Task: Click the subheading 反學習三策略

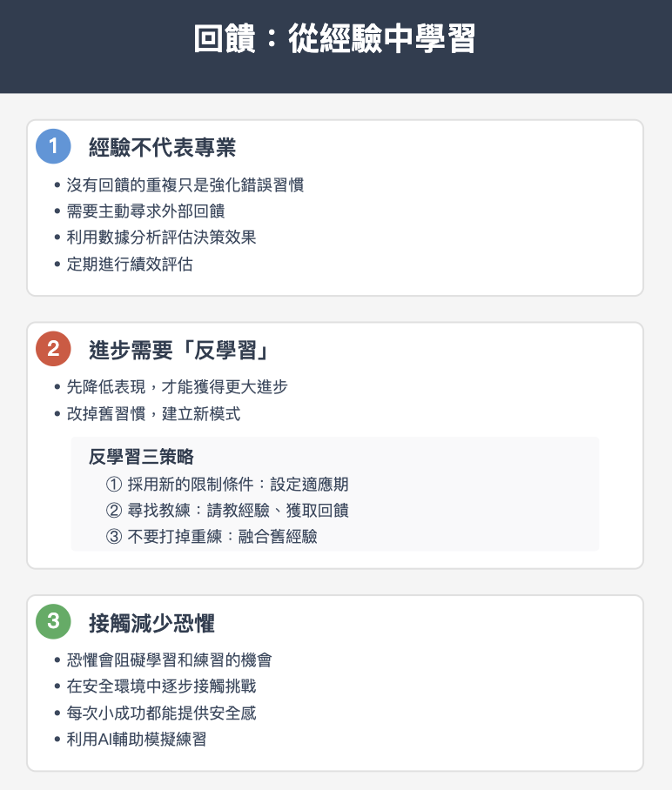Action: (x=141, y=457)
